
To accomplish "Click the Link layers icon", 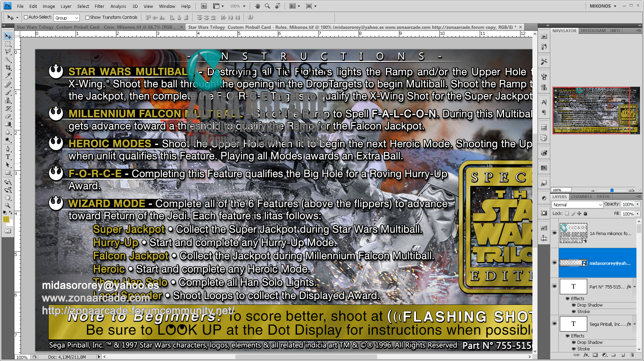I will 577,355.
